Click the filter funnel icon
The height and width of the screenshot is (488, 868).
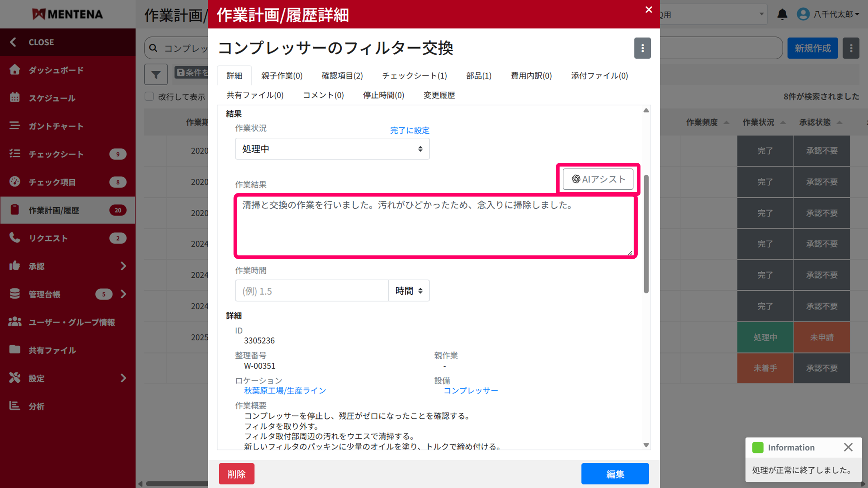coord(156,74)
